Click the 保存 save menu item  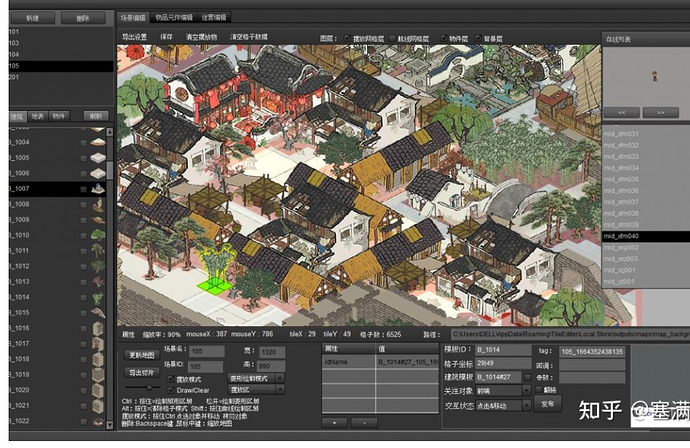coord(166,37)
